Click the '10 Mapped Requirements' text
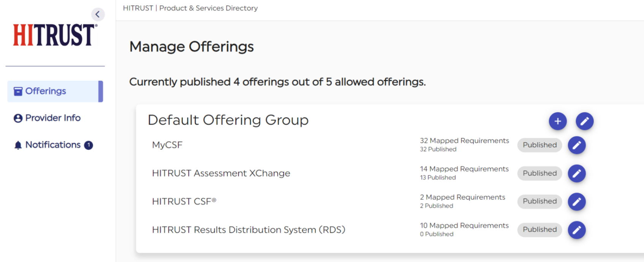The height and width of the screenshot is (262, 644). [x=464, y=226]
